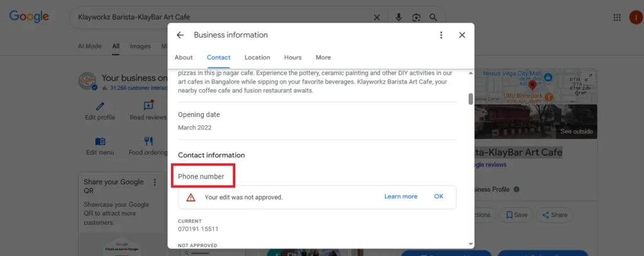
Task: Switch to AI Mode search tab
Action: tap(89, 47)
